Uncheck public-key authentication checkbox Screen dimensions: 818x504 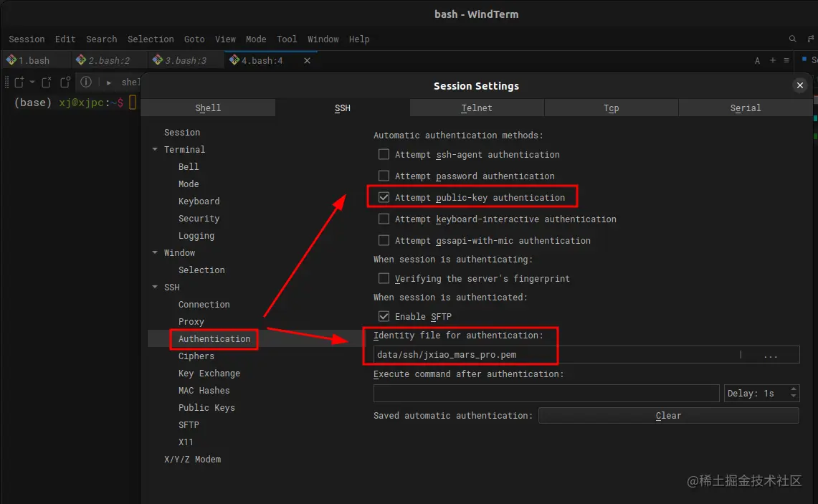tap(384, 197)
